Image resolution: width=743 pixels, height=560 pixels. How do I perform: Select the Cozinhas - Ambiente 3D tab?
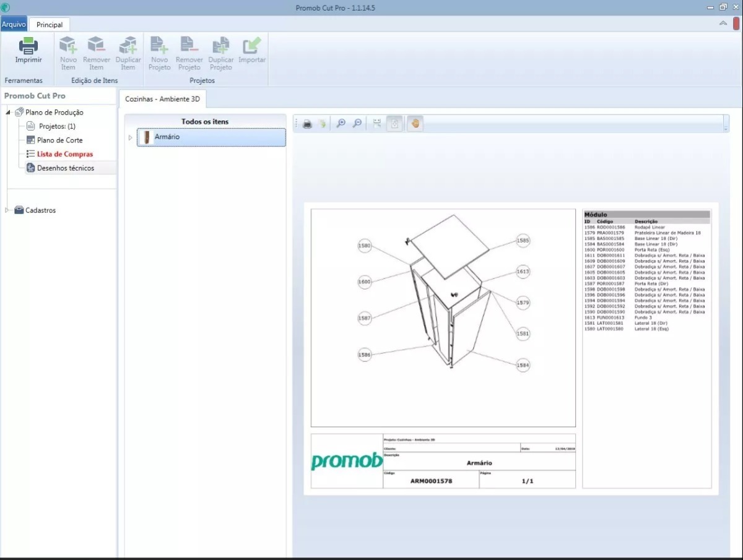pyautogui.click(x=163, y=98)
